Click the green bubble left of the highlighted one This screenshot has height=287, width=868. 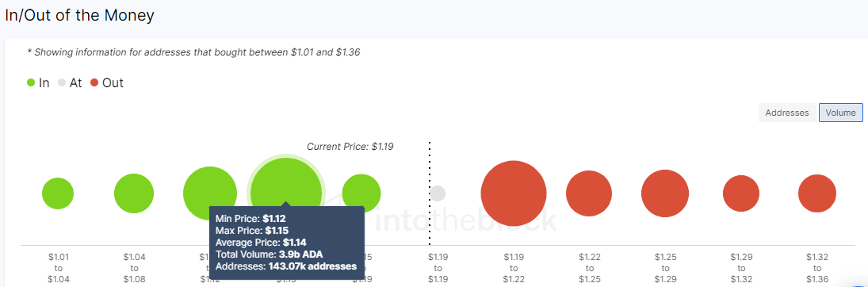(x=210, y=189)
